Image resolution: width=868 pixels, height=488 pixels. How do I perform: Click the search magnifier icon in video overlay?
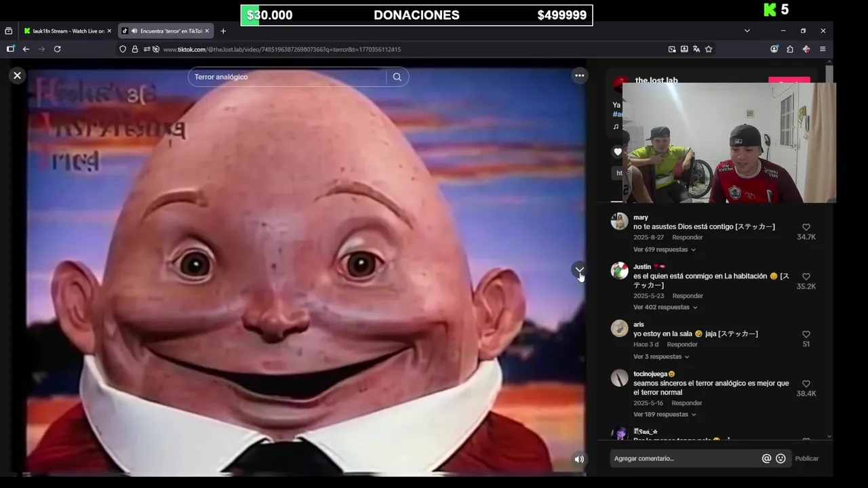(397, 77)
